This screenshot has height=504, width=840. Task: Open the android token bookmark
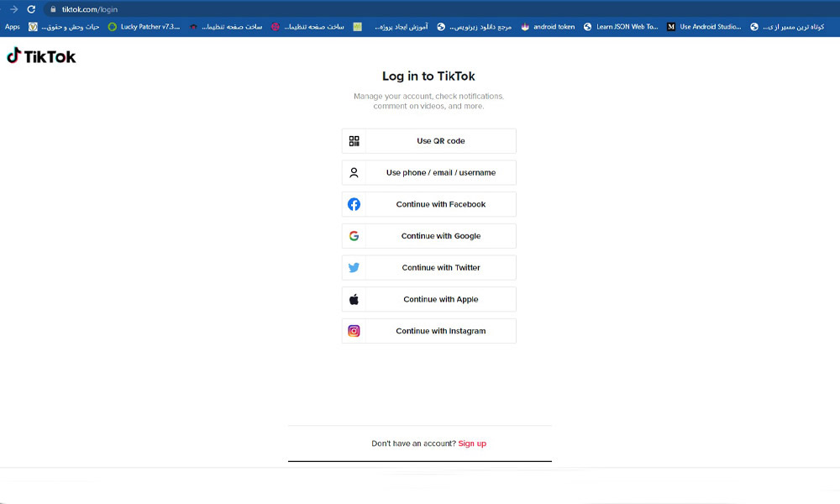click(549, 27)
